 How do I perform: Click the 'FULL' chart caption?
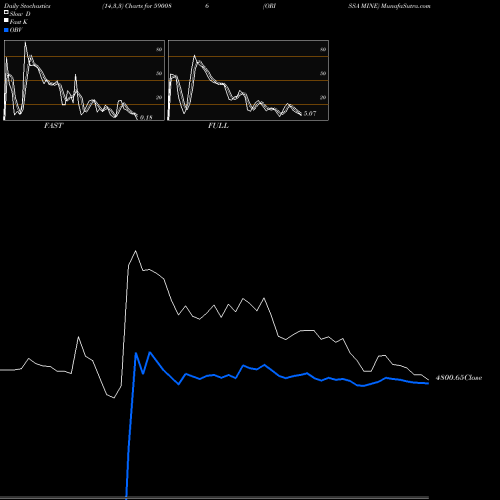pyautogui.click(x=218, y=126)
